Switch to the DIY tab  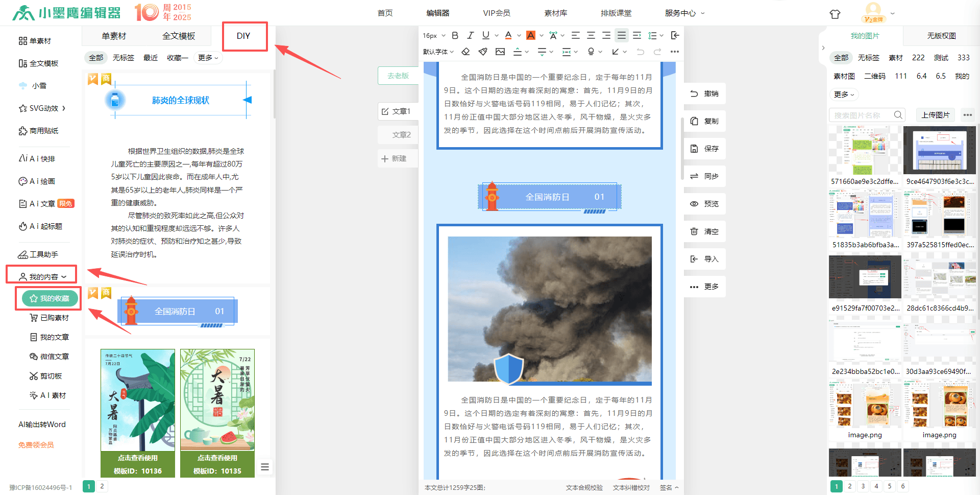point(243,36)
